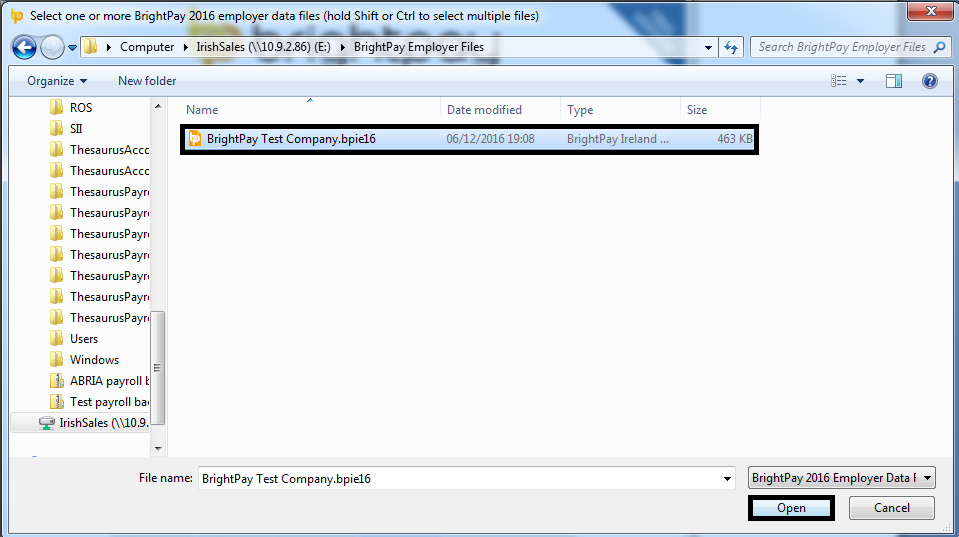959x537 pixels.
Task: Click the Open button
Action: (791, 508)
